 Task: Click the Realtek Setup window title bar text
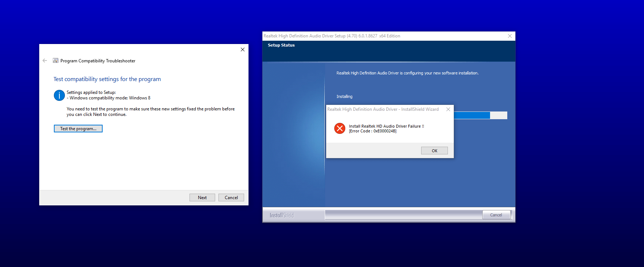click(x=332, y=36)
